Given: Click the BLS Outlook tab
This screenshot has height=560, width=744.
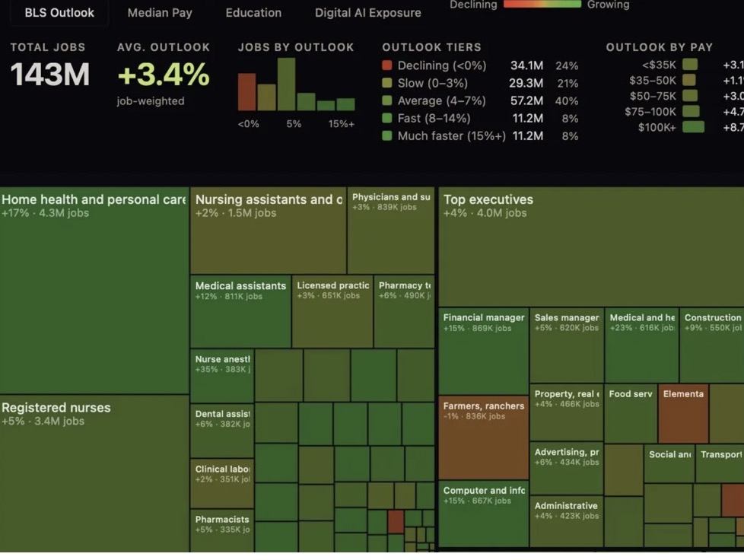Looking at the screenshot, I should coord(59,13).
